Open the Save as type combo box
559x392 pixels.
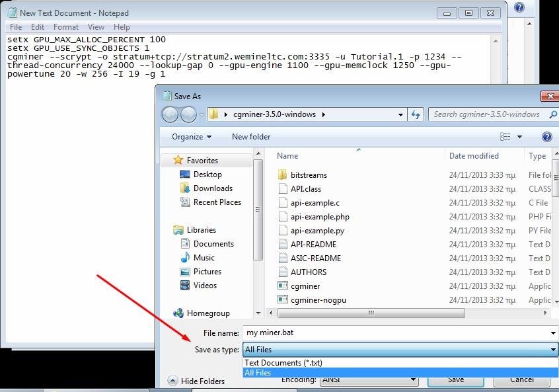click(x=400, y=350)
